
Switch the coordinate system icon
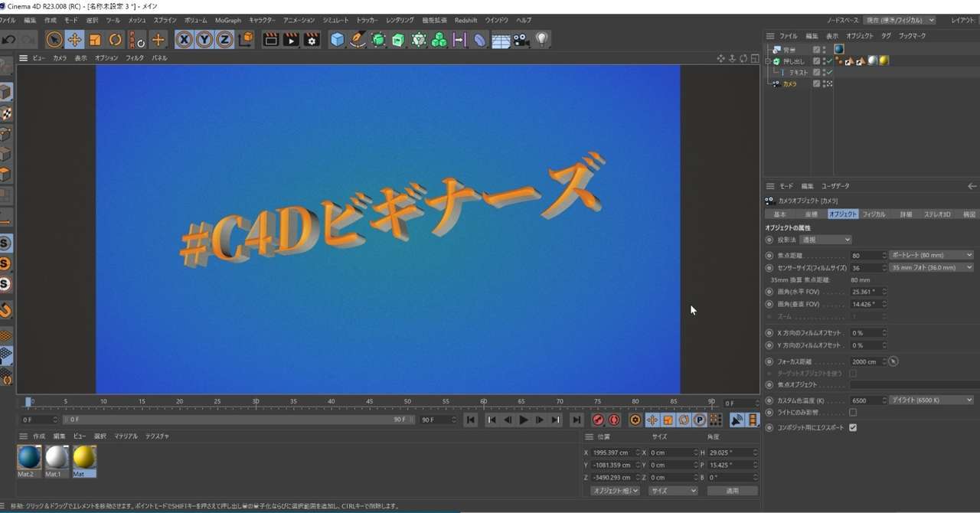pyautogui.click(x=246, y=40)
